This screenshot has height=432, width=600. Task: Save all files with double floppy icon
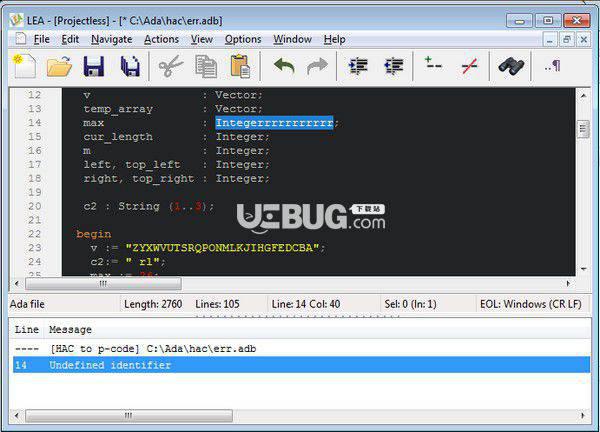(x=130, y=66)
